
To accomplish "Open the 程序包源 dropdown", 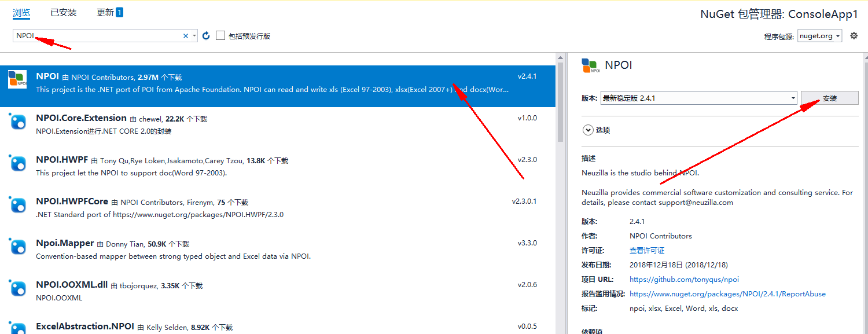I will 819,35.
